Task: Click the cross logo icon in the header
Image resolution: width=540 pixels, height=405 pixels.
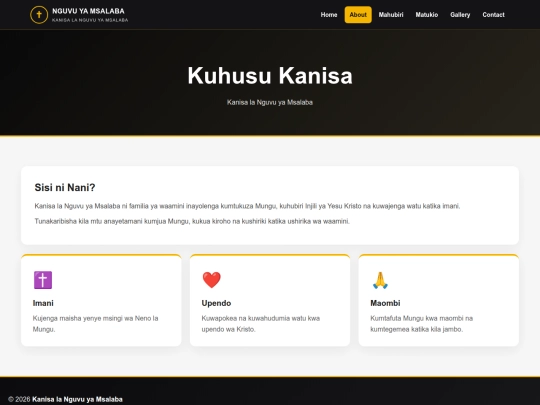Action: pos(39,15)
